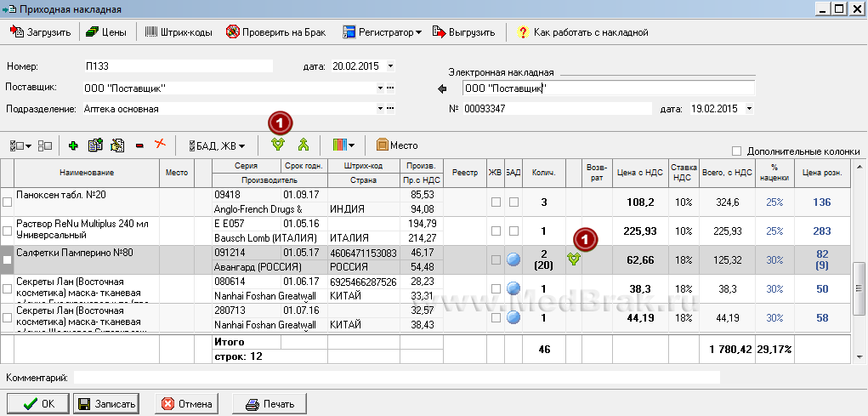Viewport: 868px width, 416px height.
Task: Click the green merge-up arrow toolbar icon
Action: [x=303, y=145]
